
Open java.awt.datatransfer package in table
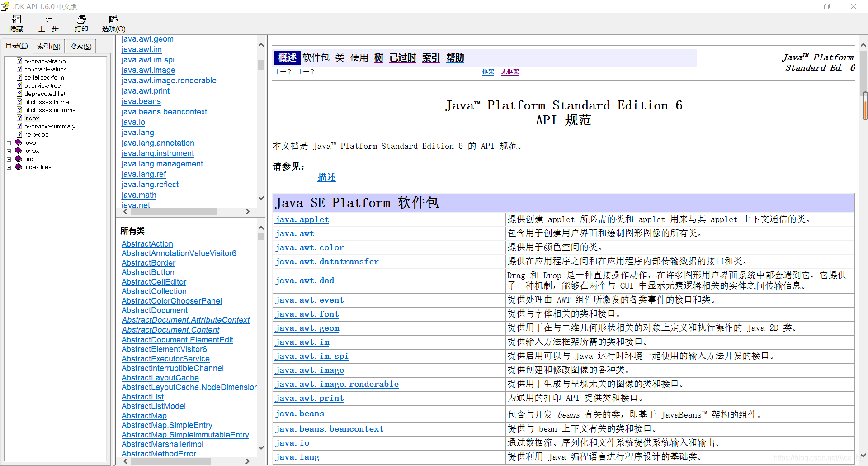click(x=327, y=262)
